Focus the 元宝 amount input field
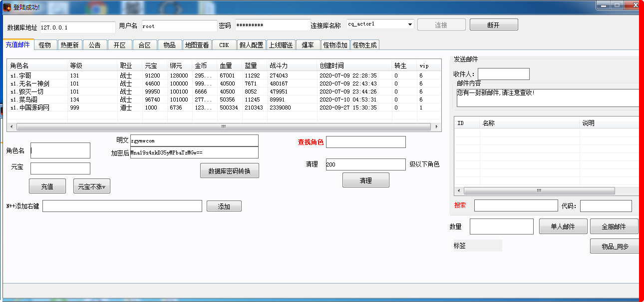This screenshot has height=302, width=644. click(60, 168)
